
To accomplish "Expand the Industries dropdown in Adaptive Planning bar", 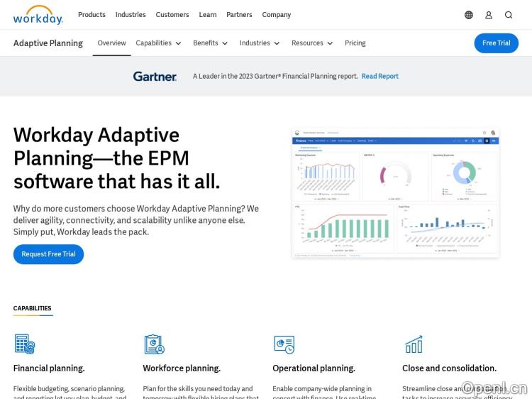I will (260, 43).
